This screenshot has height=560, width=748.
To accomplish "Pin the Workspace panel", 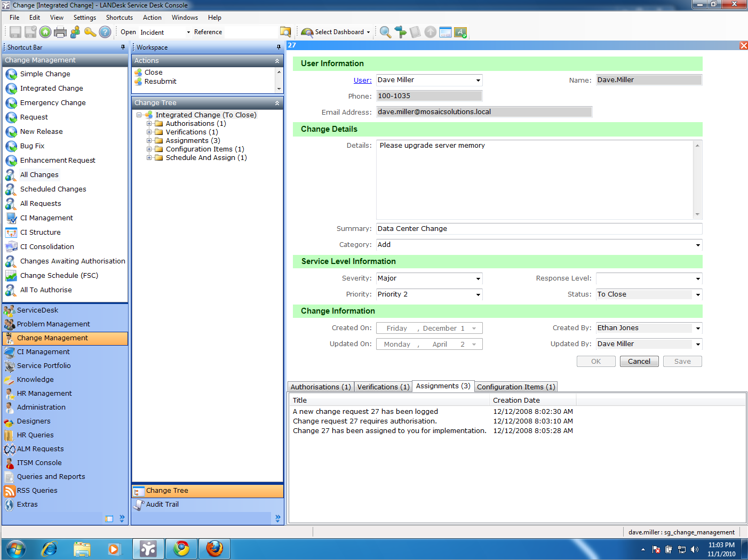I will click(x=278, y=47).
